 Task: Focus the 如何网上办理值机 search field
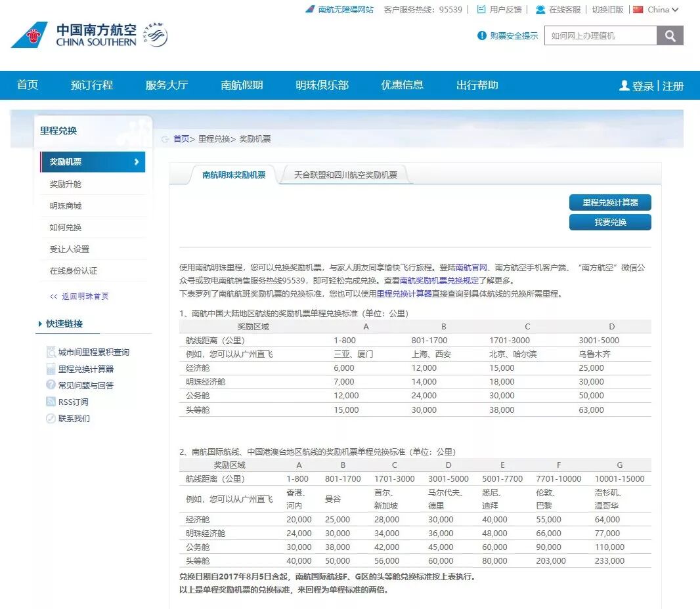[600, 35]
